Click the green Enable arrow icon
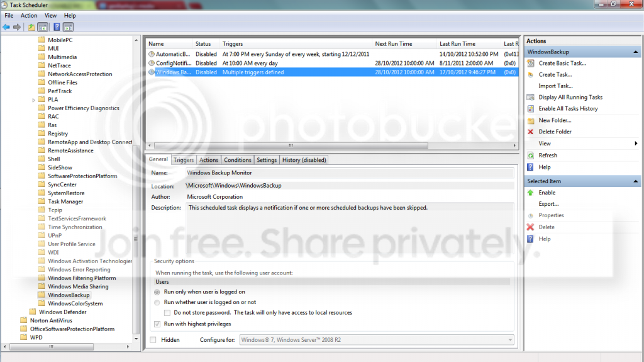 click(530, 193)
